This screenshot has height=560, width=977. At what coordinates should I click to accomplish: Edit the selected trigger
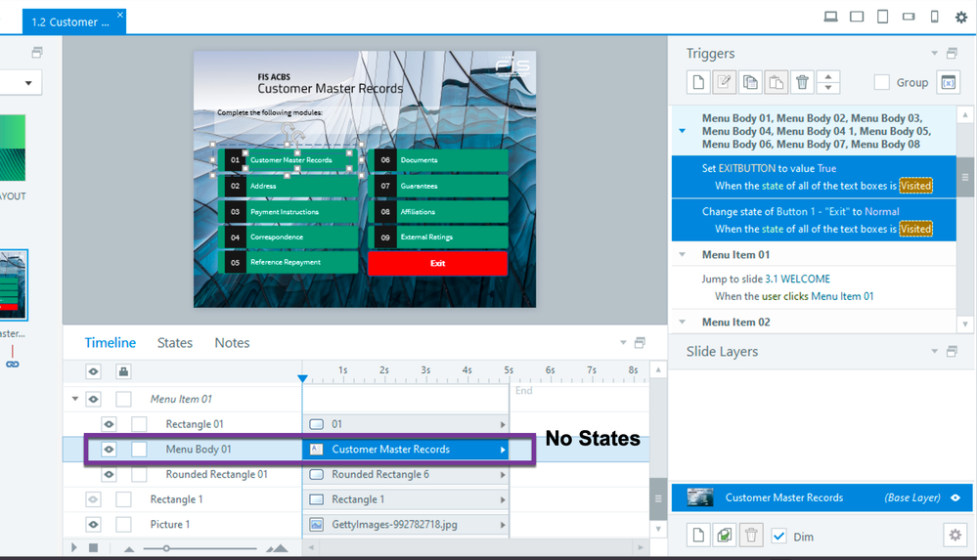click(x=724, y=82)
